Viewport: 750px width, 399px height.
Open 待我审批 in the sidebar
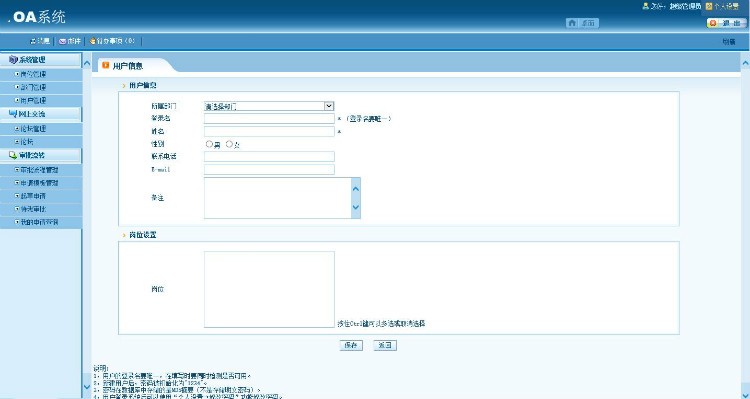(x=41, y=209)
